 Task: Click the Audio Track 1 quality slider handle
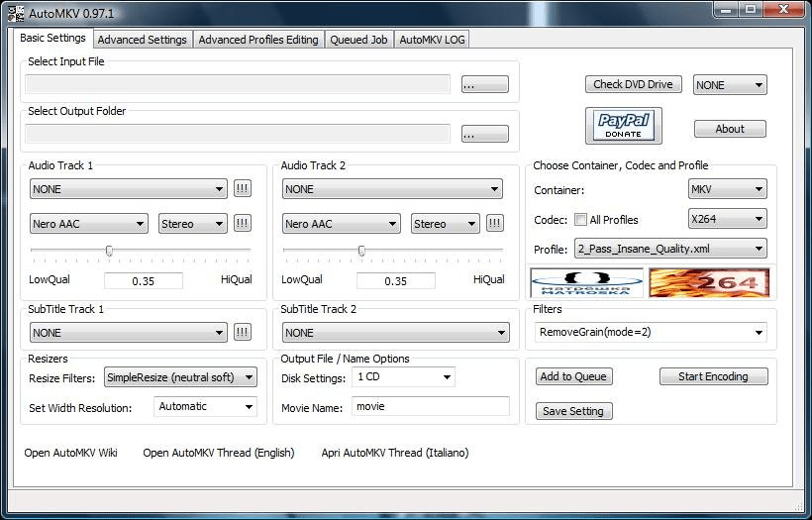coord(109,251)
